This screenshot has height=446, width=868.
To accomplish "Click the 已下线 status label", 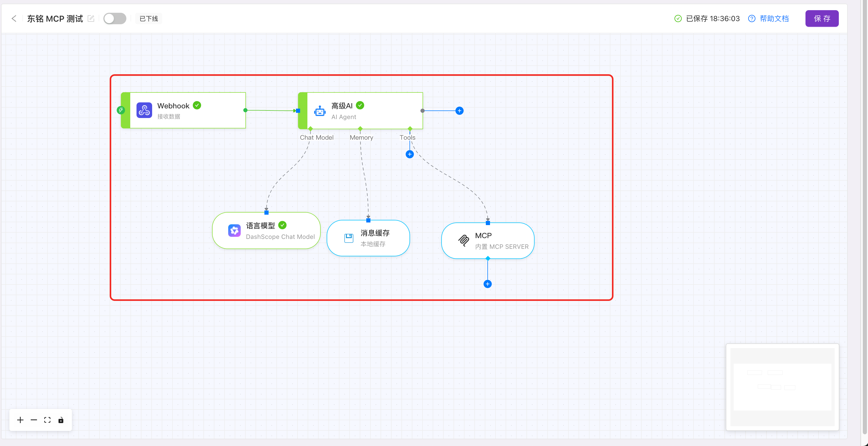I will click(148, 18).
